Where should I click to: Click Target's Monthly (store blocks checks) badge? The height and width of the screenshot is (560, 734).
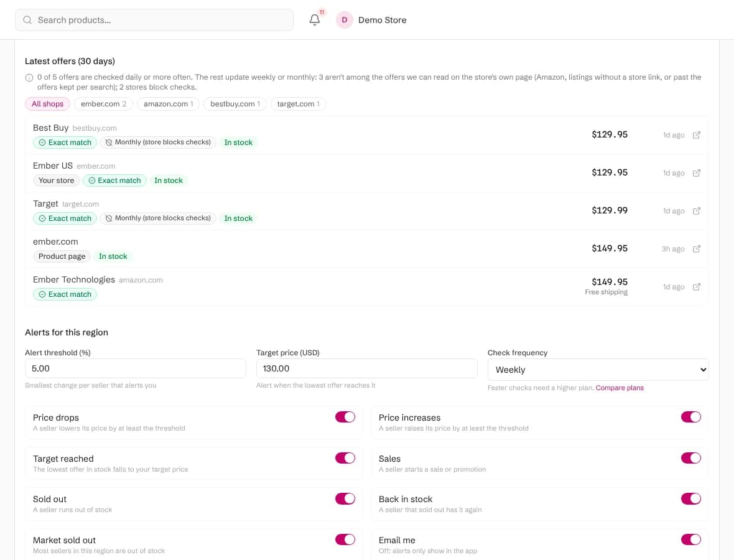tap(158, 218)
